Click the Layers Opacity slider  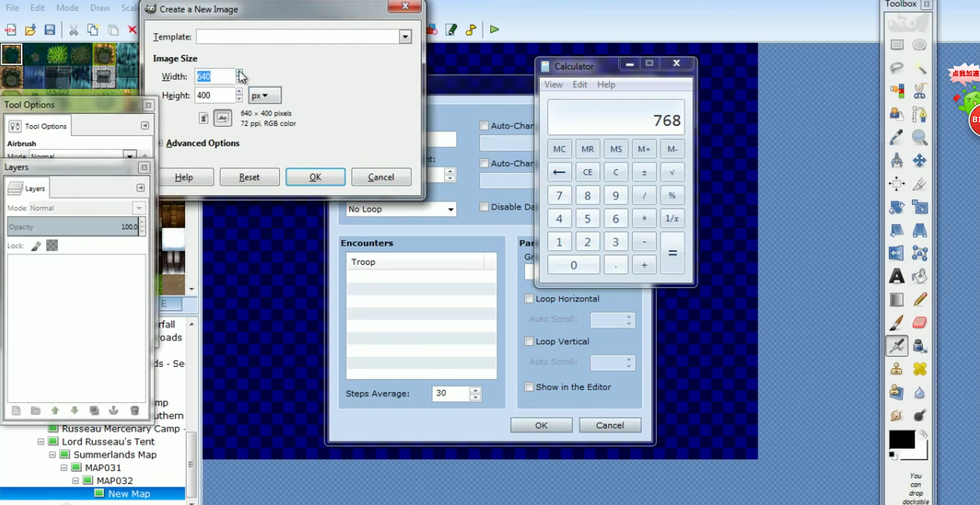(x=73, y=226)
